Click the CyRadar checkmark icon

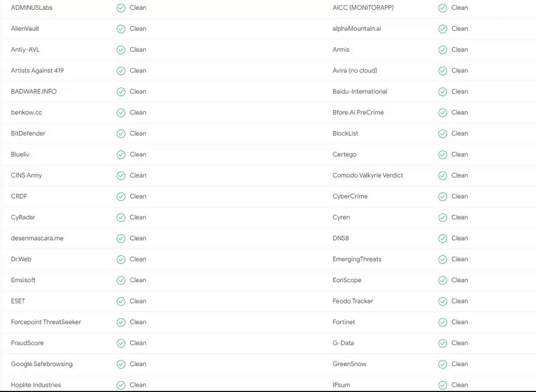[121, 217]
